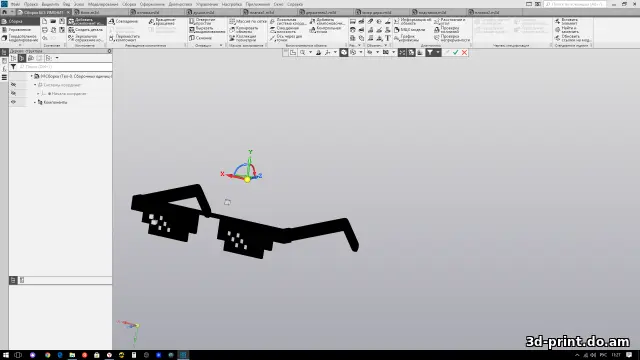
Task: Open the Settings menu
Action: 232,4
